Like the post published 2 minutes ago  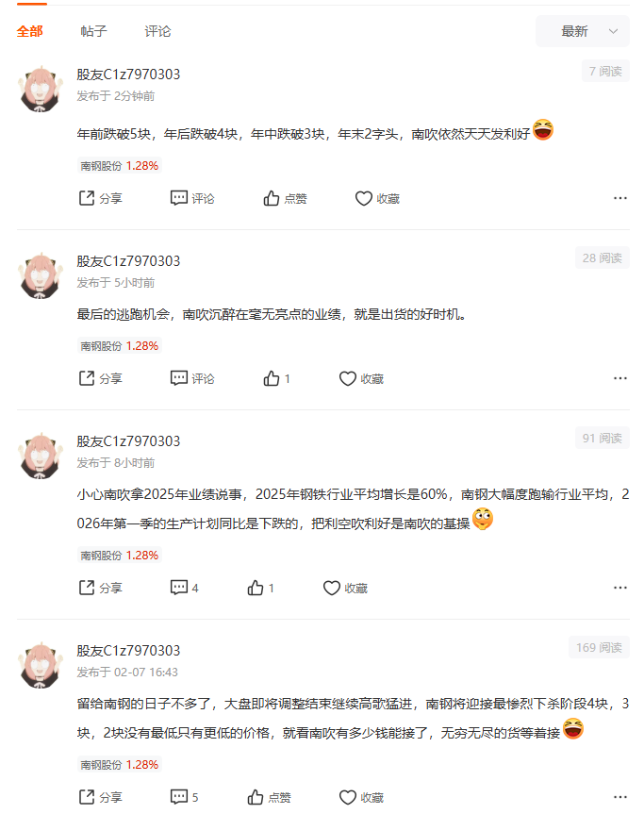(x=285, y=198)
